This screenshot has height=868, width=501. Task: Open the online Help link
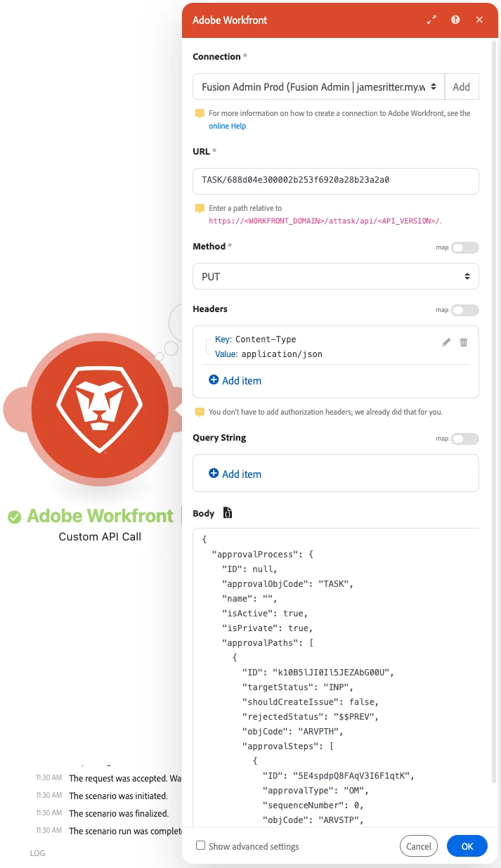pyautogui.click(x=228, y=126)
